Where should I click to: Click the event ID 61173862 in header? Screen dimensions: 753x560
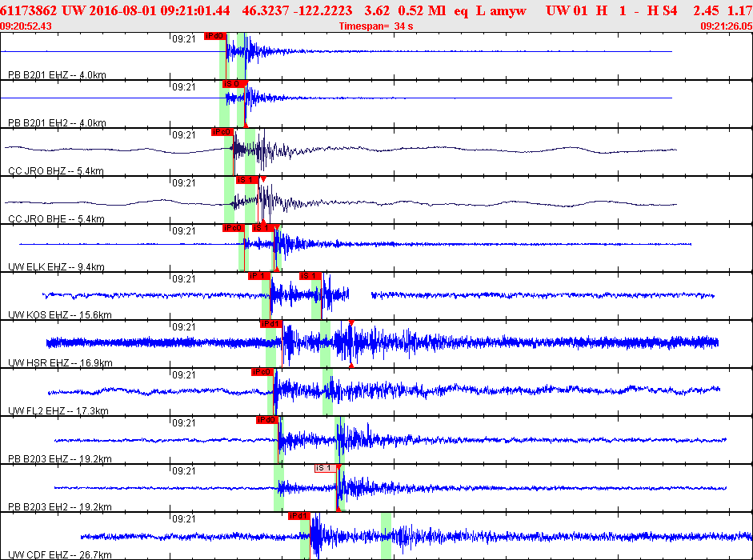[x=28, y=10]
